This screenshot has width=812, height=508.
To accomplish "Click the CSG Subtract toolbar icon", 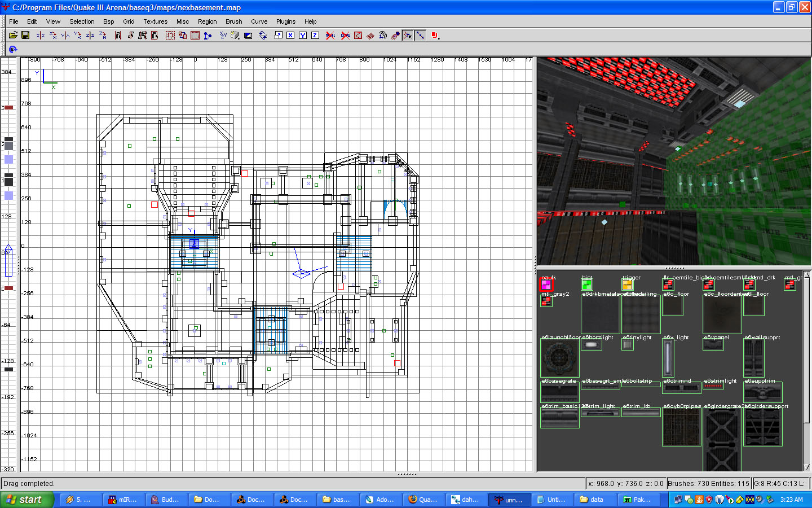I will point(183,35).
